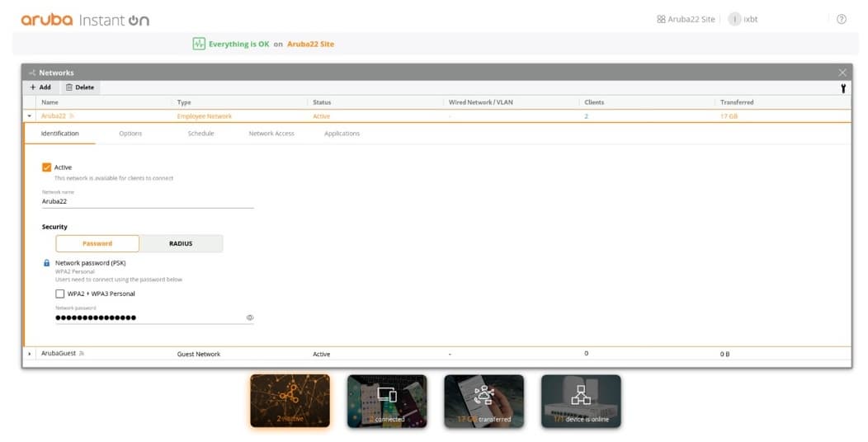Sort by Wired Network / VLAN column header
This screenshot has height=442, width=868.
(480, 102)
